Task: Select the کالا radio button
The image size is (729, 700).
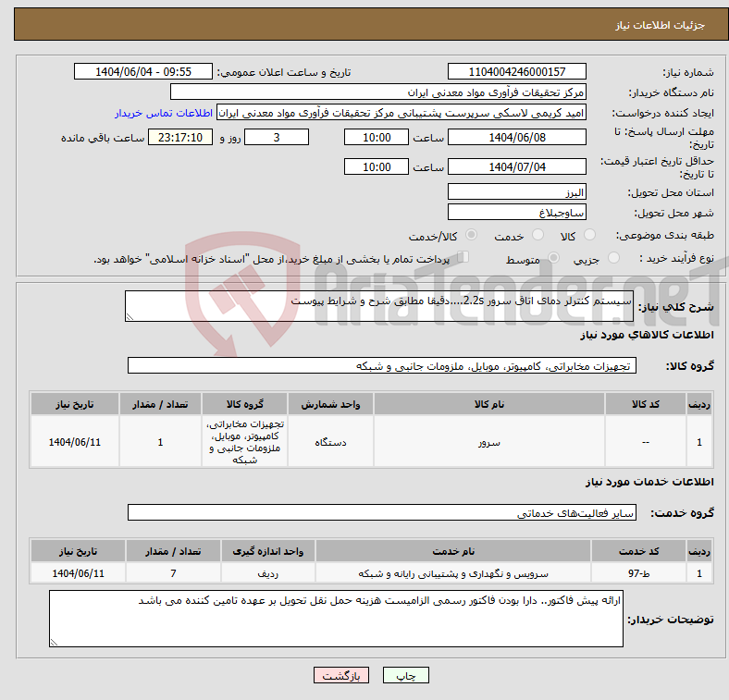Action: coord(589,235)
